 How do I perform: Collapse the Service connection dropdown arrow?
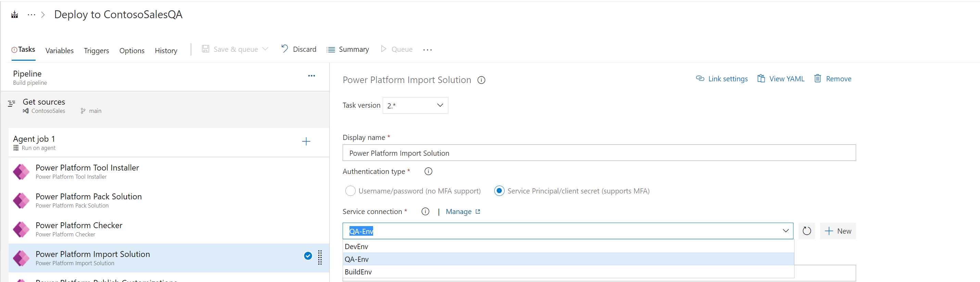point(785,231)
